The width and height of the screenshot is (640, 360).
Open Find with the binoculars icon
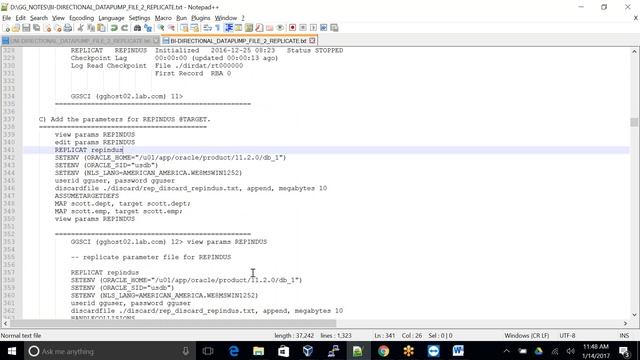tap(137, 28)
